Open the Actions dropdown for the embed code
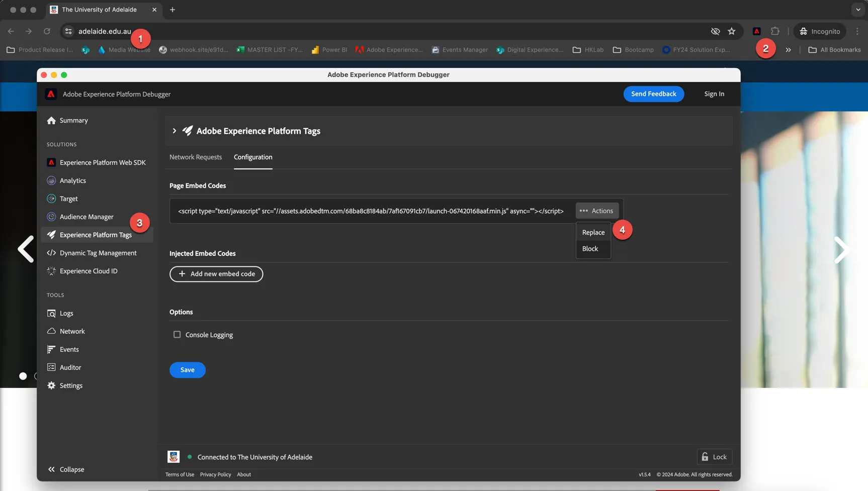 [597, 211]
